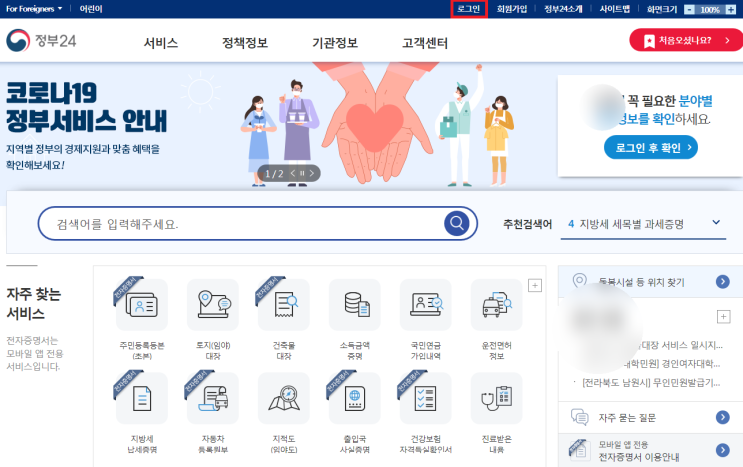Click the location pin icon for 위치 찾기
Screen dimensions: 743x467
tap(580, 281)
